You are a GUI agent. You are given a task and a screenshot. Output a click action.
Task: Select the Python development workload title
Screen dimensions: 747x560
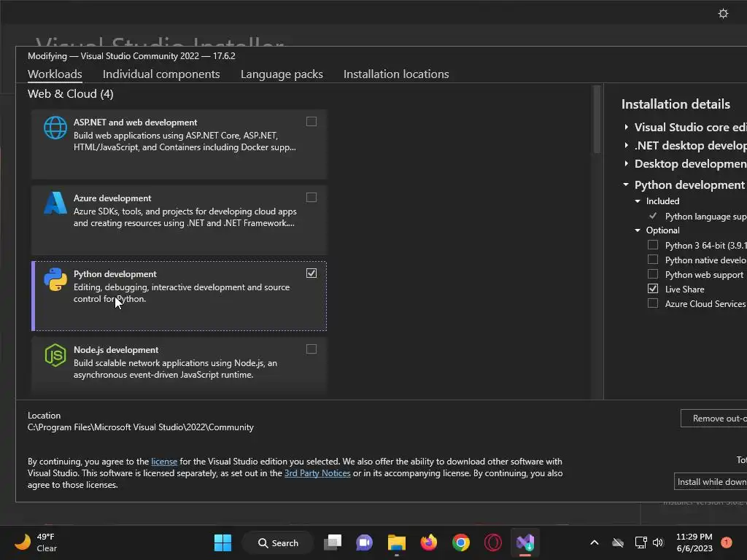click(115, 274)
